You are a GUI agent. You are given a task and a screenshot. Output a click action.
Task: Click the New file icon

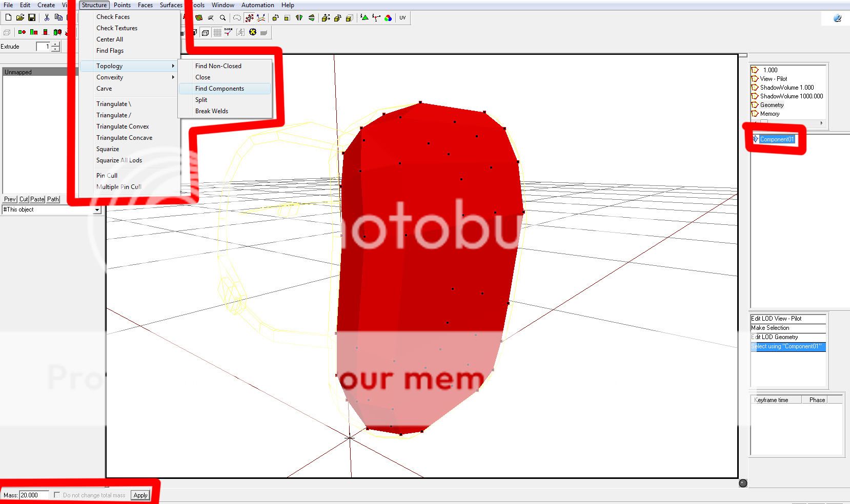pyautogui.click(x=8, y=17)
